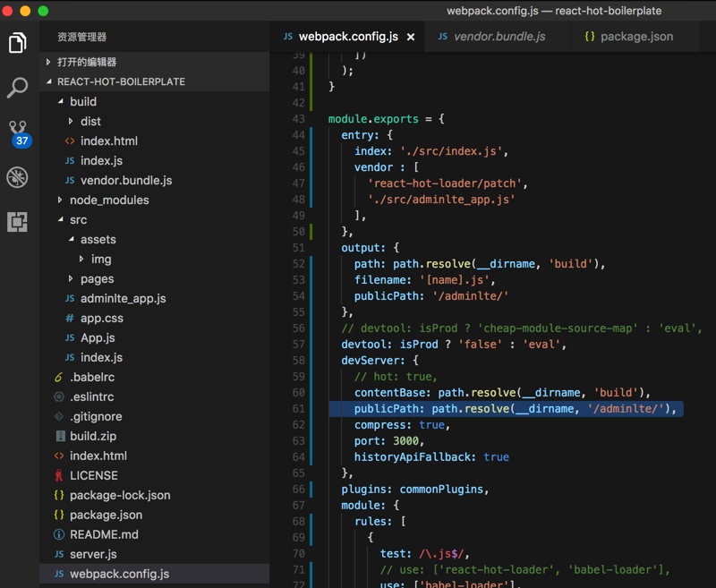Open the .babelrc file
The image size is (716, 588).
[91, 377]
